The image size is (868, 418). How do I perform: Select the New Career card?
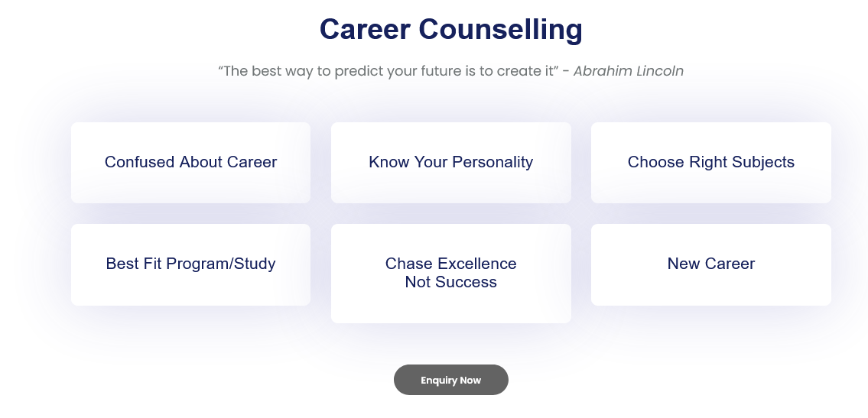tap(710, 264)
